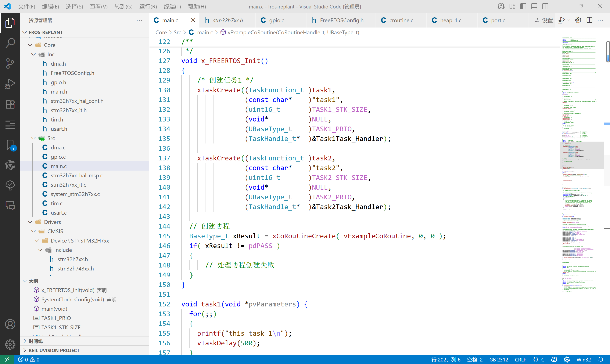Switch to the stm32h7xx.h tab
The width and height of the screenshot is (610, 364).
coord(227,20)
